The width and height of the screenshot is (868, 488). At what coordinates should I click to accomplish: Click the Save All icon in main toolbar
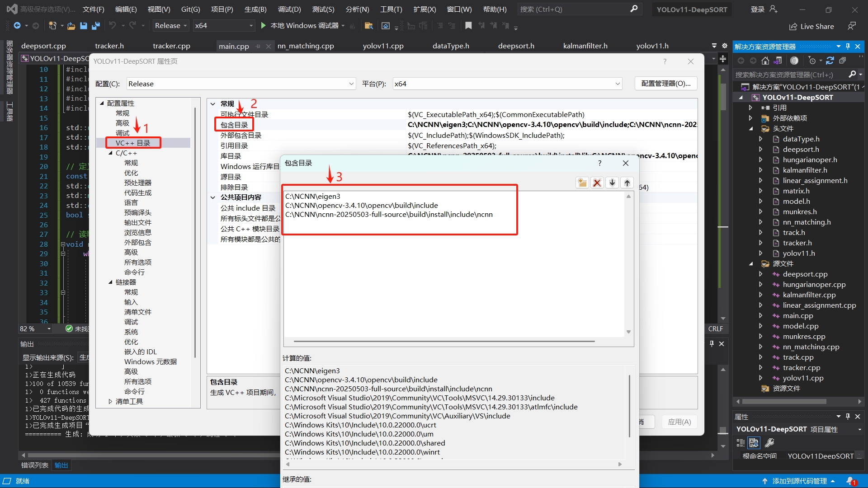click(95, 26)
